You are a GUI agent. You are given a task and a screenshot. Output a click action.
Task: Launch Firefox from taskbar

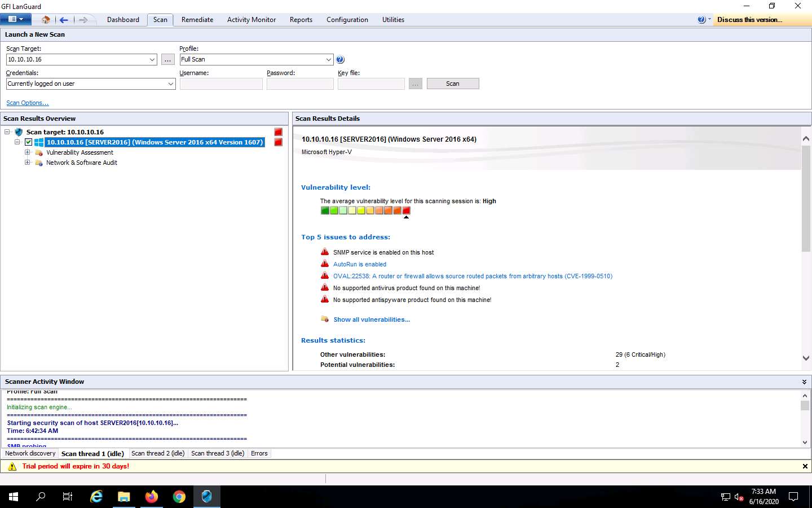click(152, 497)
